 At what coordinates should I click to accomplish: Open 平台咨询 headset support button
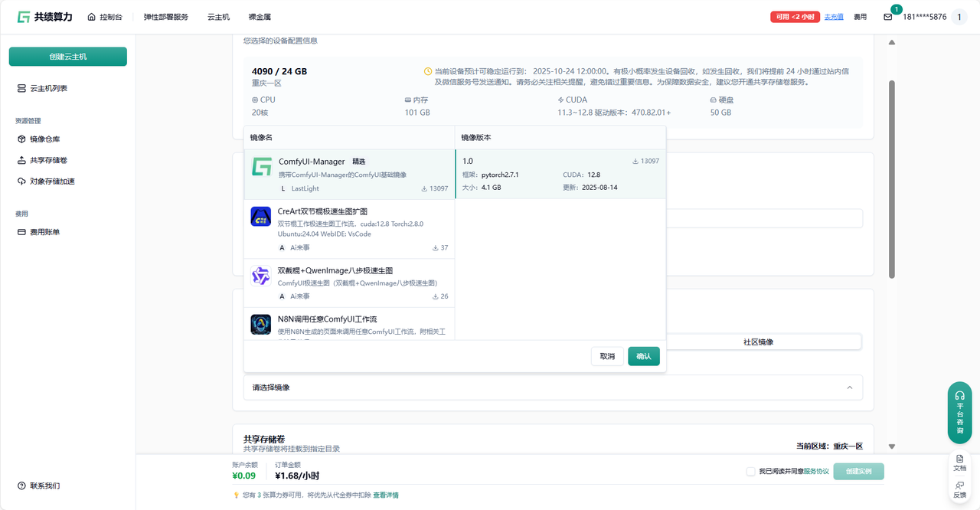pyautogui.click(x=959, y=412)
